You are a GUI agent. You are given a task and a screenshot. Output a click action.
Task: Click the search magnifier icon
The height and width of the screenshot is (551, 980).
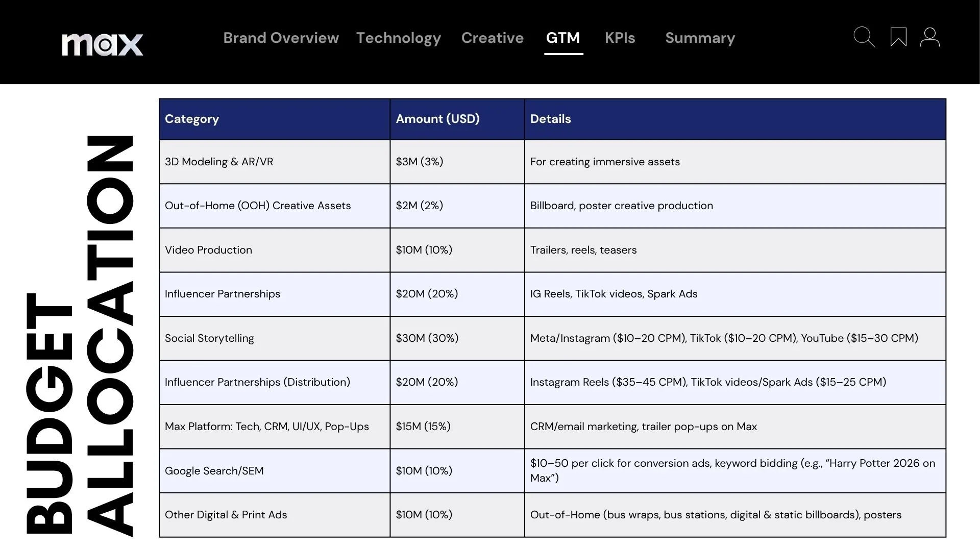point(864,37)
